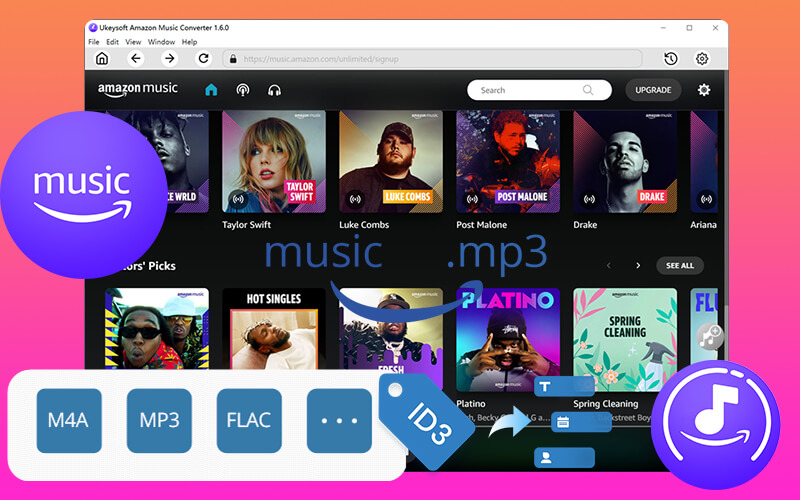
Task: Open the Help menu
Action: pyautogui.click(x=189, y=42)
